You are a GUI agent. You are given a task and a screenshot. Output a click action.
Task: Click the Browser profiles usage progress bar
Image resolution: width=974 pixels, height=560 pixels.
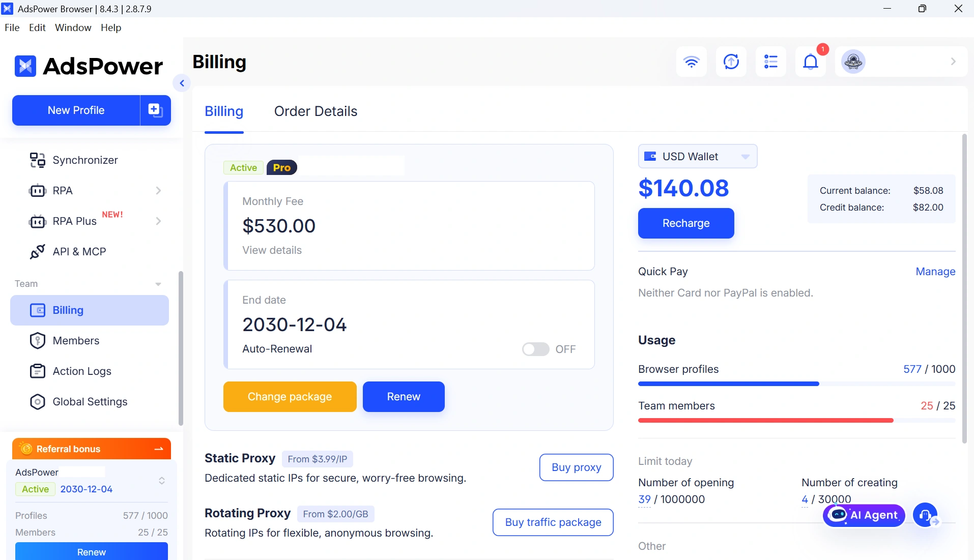click(796, 384)
